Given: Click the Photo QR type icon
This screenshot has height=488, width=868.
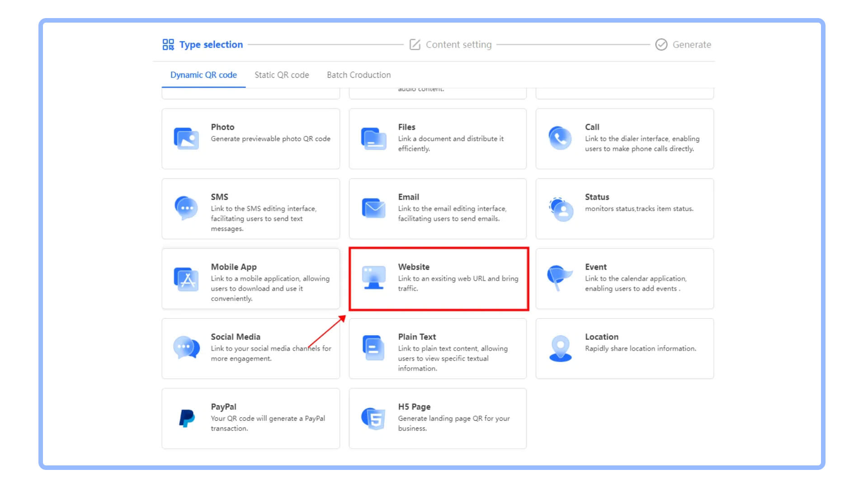Looking at the screenshot, I should pos(186,138).
